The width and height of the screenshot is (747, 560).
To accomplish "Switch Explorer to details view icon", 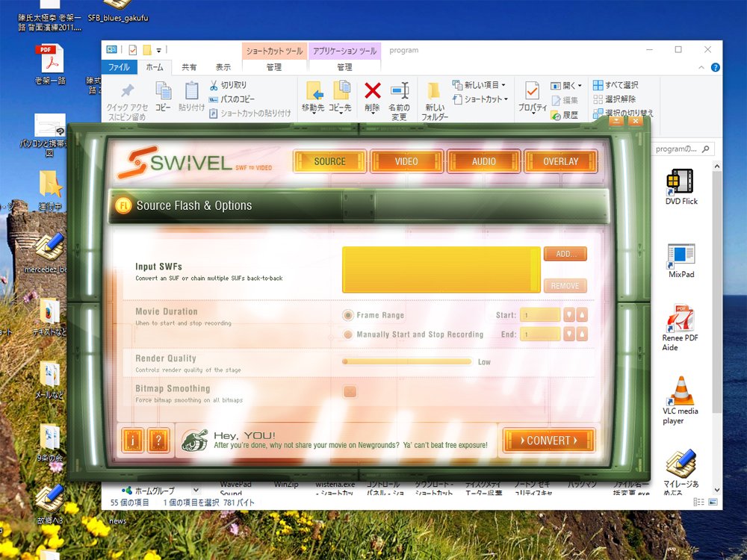I will [x=699, y=502].
